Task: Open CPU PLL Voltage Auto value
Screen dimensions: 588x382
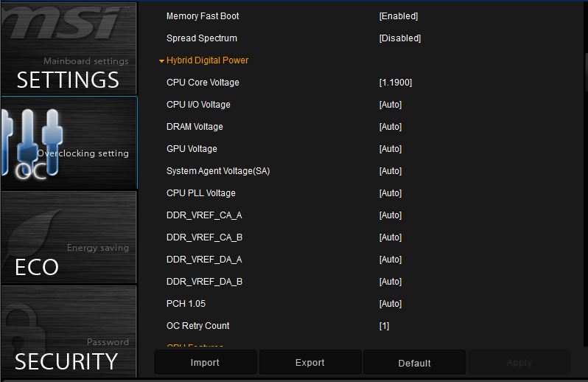Action: coord(391,193)
